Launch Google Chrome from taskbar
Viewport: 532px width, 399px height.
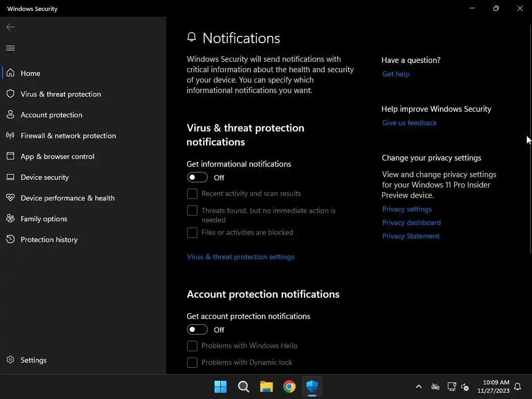coord(289,387)
